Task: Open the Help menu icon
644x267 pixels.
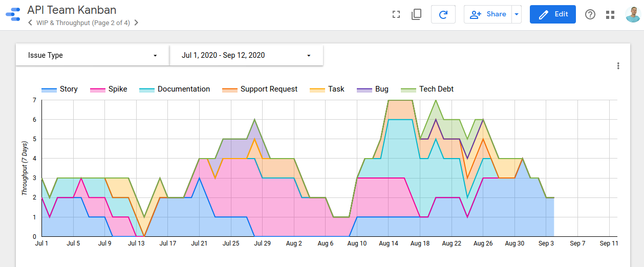Action: point(590,14)
